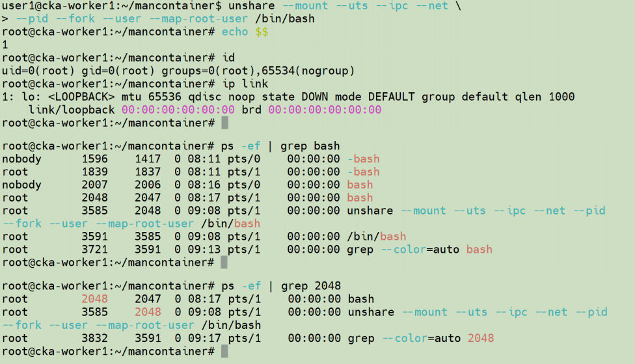The image size is (635, 364).
Task: Click the brd magenta MAC address
Action: click(325, 110)
